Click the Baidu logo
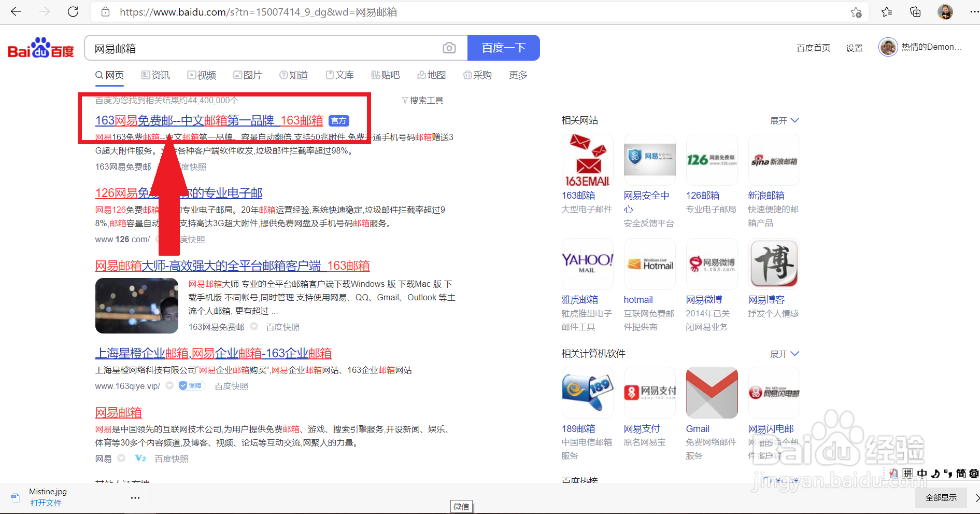 pyautogui.click(x=41, y=48)
